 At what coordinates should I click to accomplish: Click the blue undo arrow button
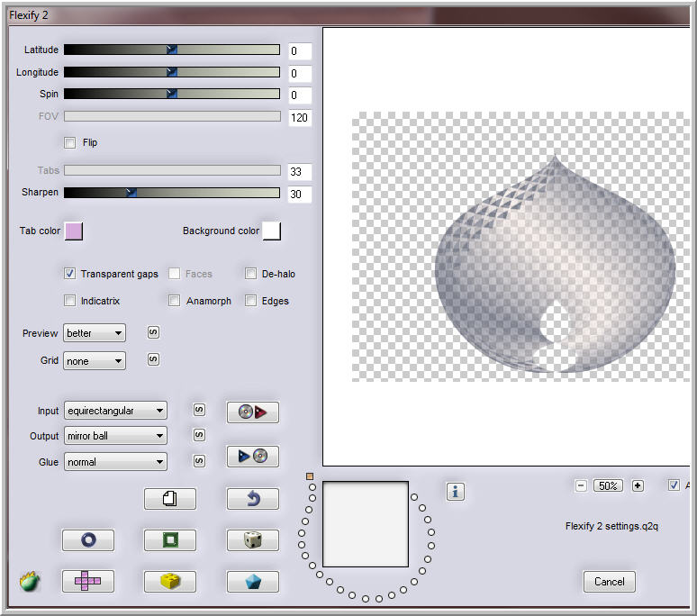[252, 499]
